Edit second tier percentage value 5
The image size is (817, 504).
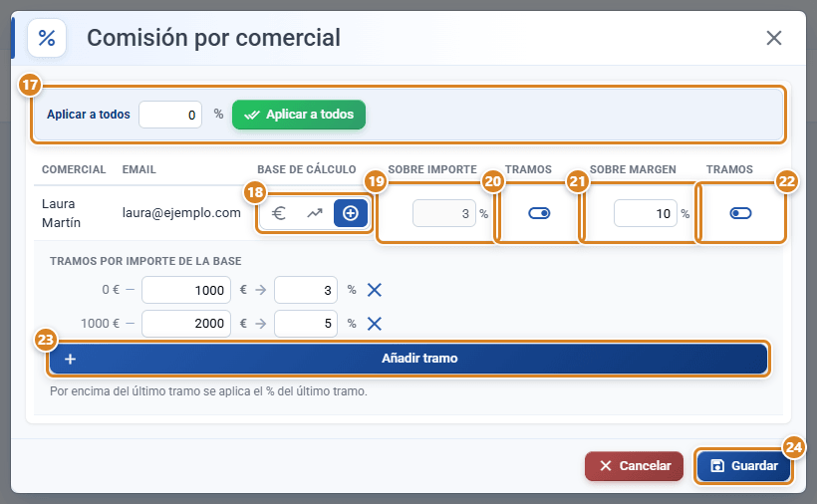pyautogui.click(x=306, y=324)
